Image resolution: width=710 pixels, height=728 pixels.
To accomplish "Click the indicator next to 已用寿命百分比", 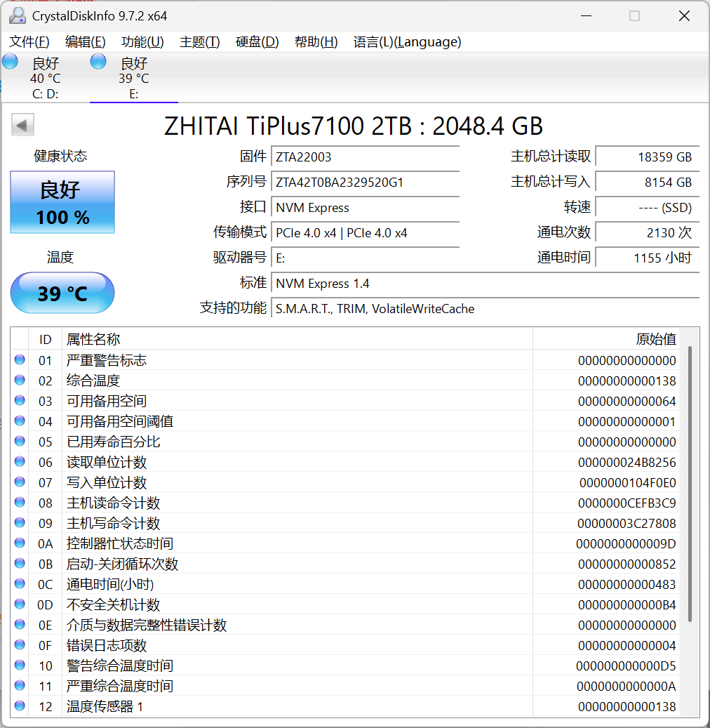I will click(20, 442).
